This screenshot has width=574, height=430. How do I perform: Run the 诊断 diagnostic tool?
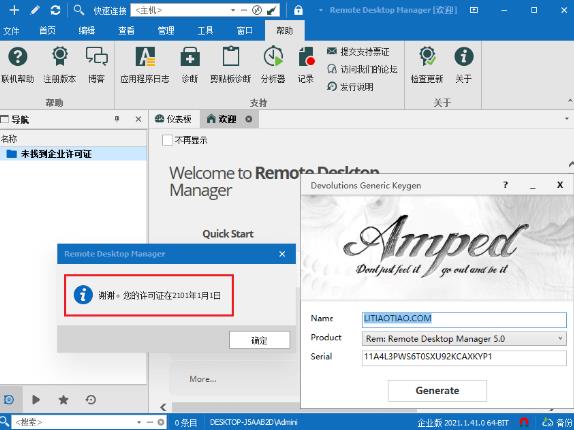(190, 65)
